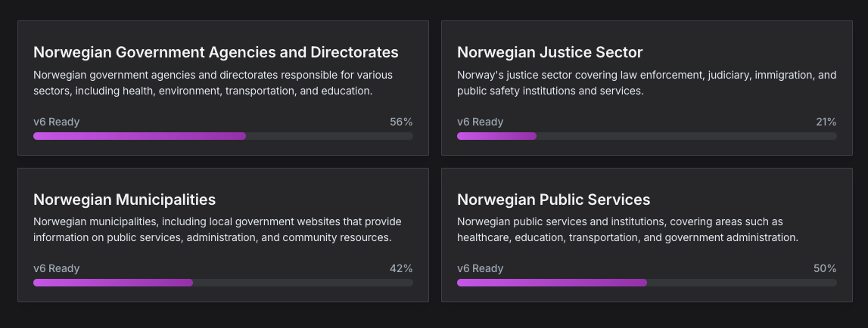Open Norwegian Government Agencies and Directorates title
The height and width of the screenshot is (328, 868).
(216, 52)
